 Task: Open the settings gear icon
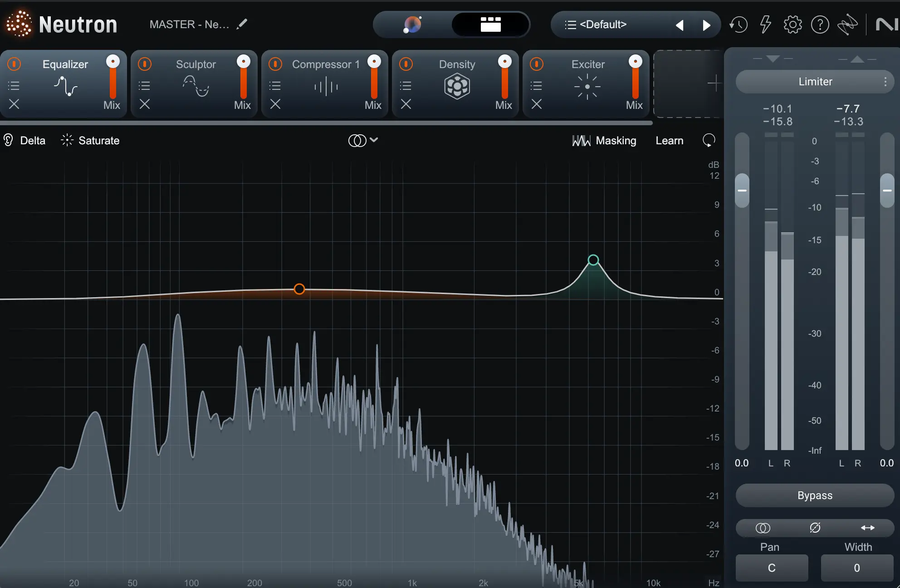click(x=793, y=24)
